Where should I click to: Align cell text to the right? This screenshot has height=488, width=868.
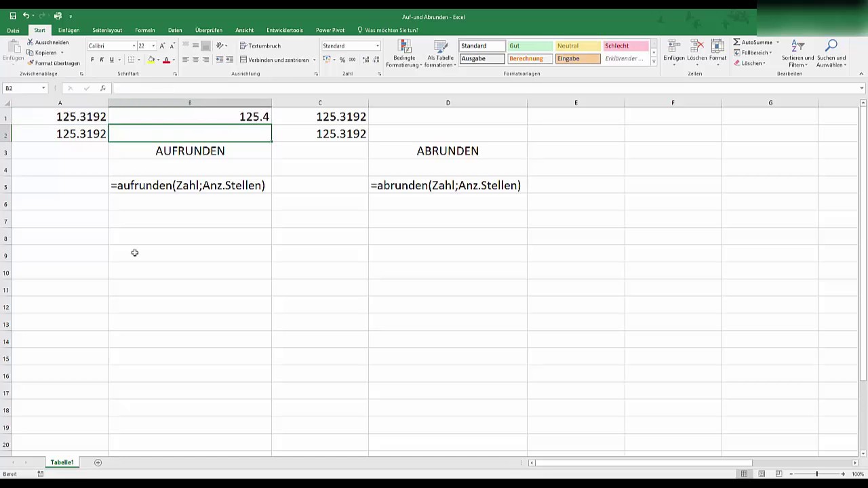[205, 60]
